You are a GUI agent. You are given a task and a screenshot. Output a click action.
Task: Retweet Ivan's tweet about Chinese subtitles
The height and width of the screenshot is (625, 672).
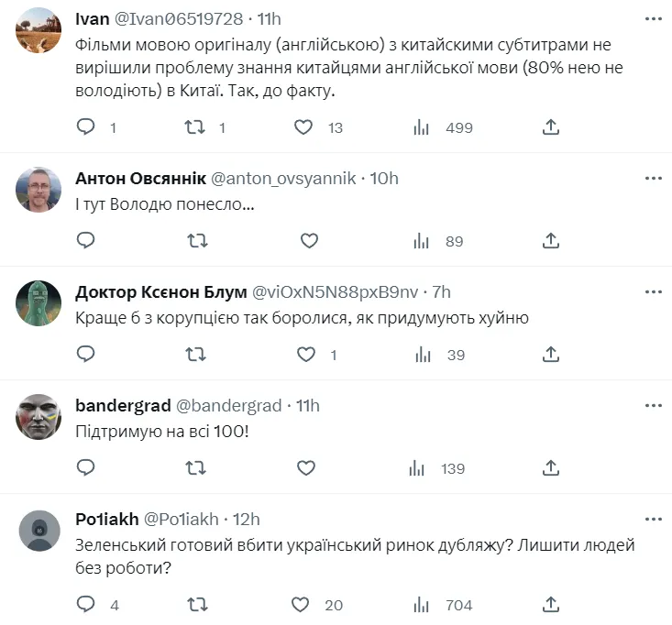pyautogui.click(x=195, y=127)
